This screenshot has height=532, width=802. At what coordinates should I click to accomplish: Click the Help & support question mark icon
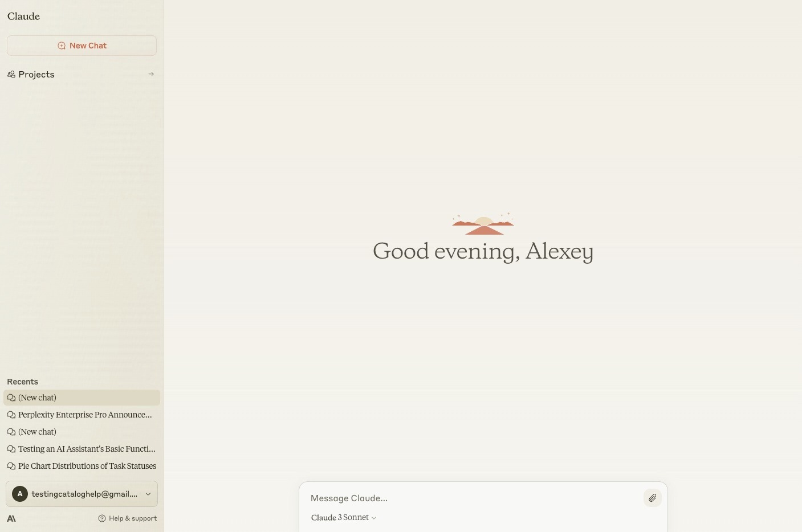(102, 518)
